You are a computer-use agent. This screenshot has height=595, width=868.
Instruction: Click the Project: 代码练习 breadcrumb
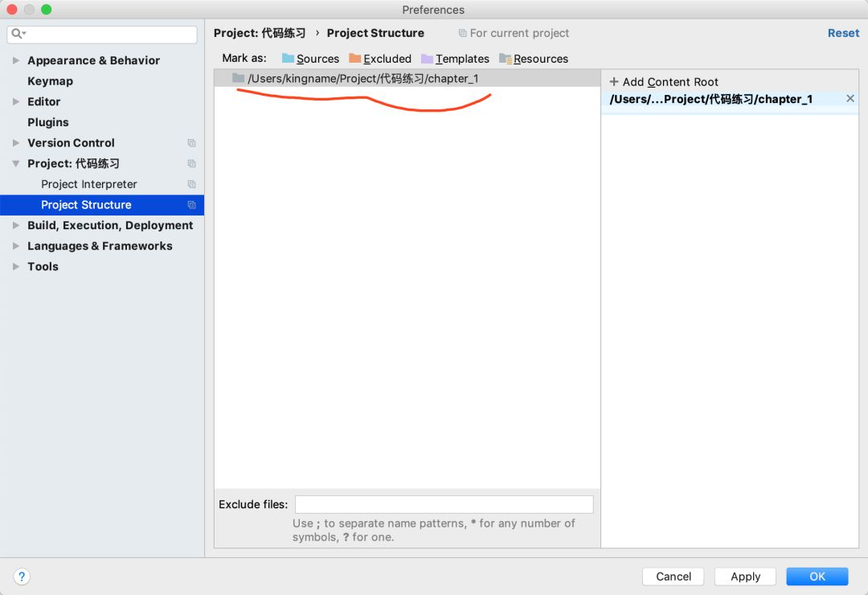pyautogui.click(x=260, y=33)
